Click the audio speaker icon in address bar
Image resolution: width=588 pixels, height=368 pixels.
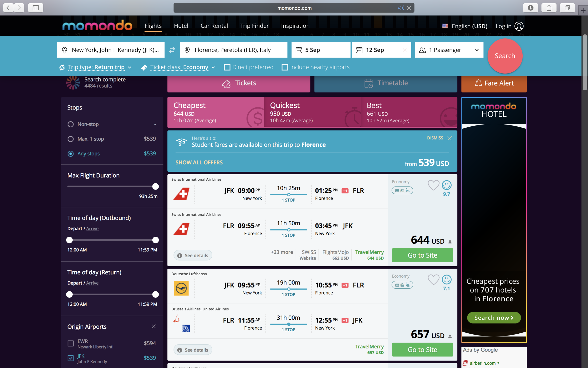point(401,8)
